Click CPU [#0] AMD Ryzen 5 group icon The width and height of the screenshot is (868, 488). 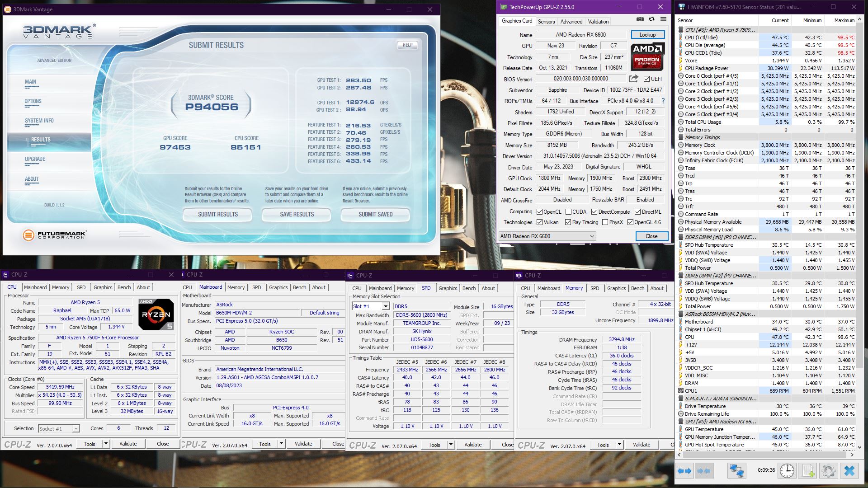coord(681,30)
